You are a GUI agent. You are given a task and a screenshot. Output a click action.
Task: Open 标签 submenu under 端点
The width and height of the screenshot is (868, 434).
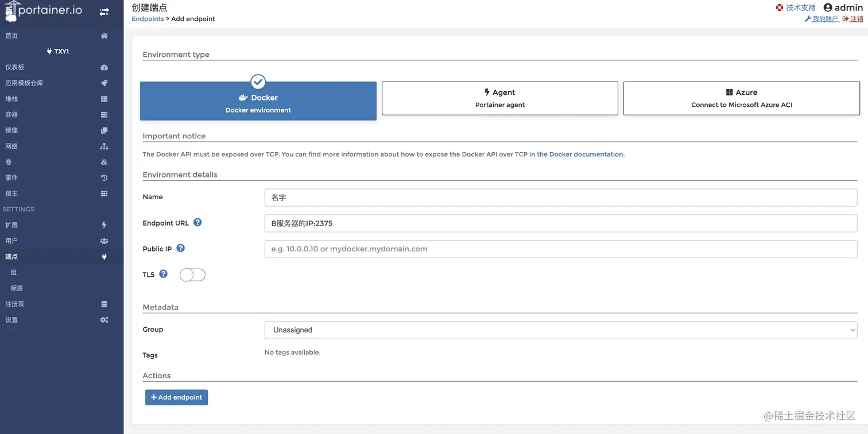coord(17,288)
